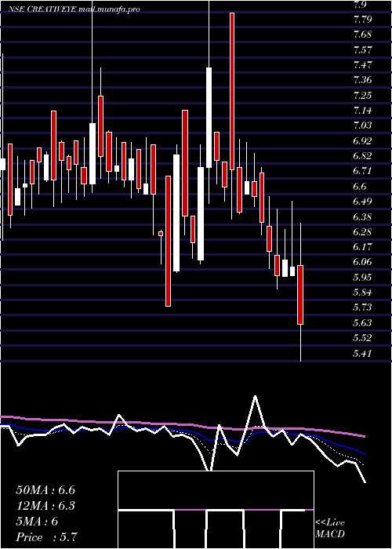The width and height of the screenshot is (392, 549).
Task: Click inside the Live MACD histogram box
Action: [x=216, y=510]
